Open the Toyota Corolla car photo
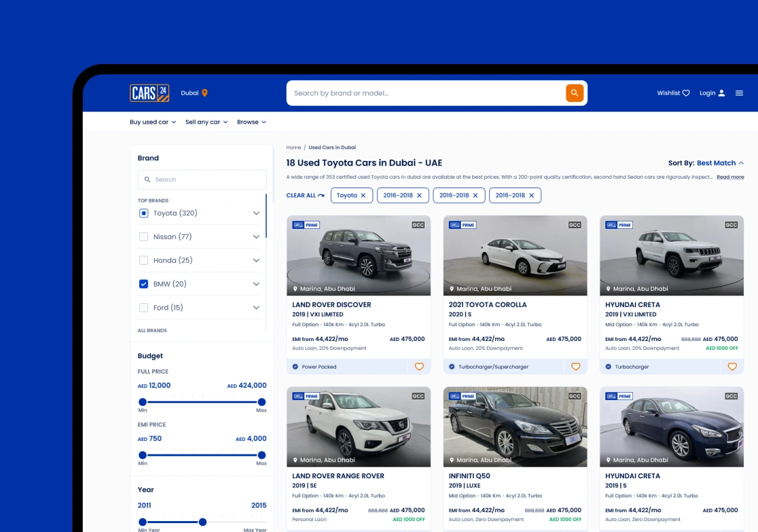Viewport: 758px width, 532px height. [516, 256]
